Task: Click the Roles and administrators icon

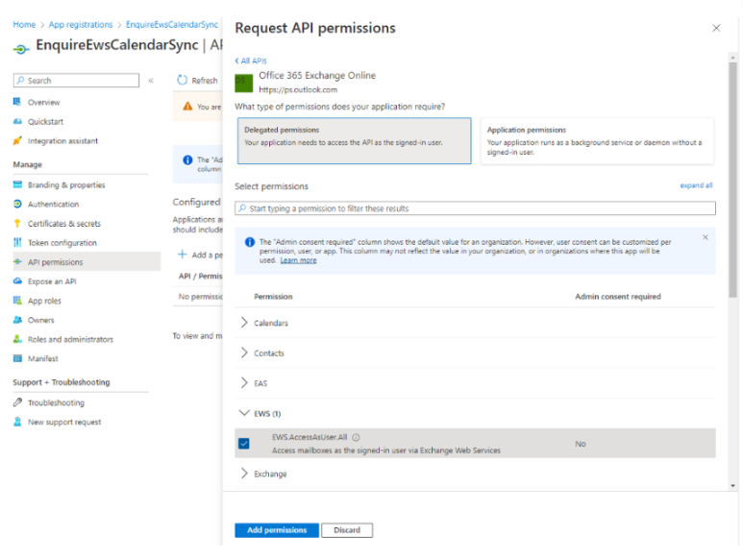Action: click(17, 339)
